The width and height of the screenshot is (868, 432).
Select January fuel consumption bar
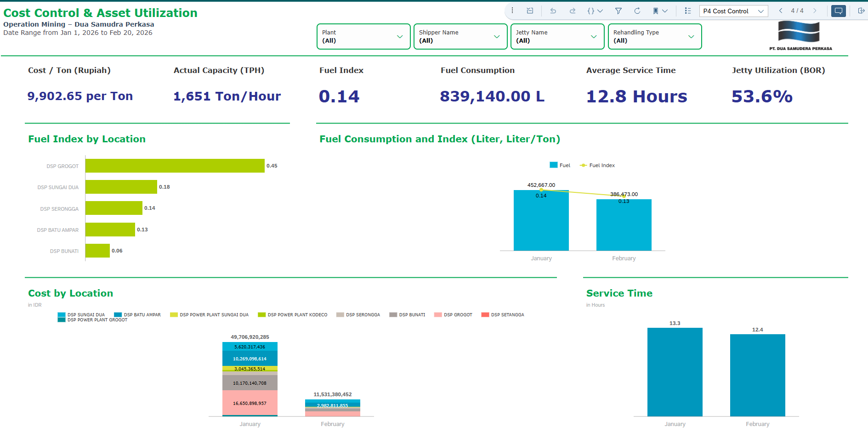coord(541,220)
